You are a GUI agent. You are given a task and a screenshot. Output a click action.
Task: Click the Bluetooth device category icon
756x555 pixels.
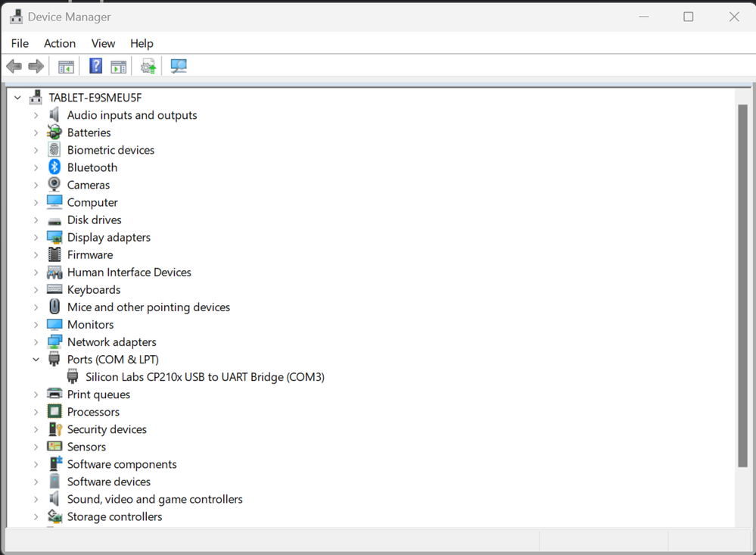pos(54,167)
